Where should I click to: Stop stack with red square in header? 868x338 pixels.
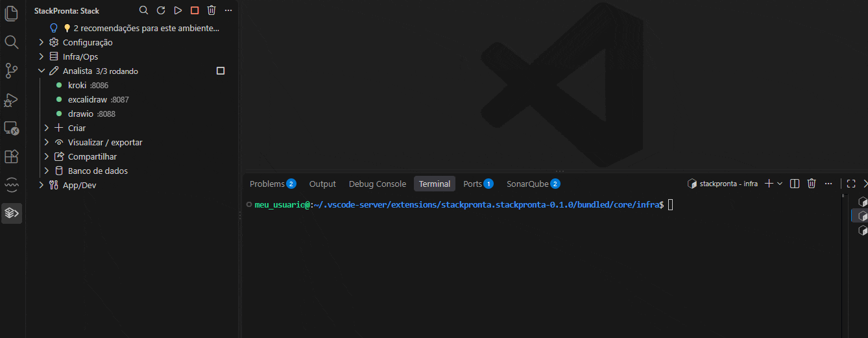tap(195, 10)
